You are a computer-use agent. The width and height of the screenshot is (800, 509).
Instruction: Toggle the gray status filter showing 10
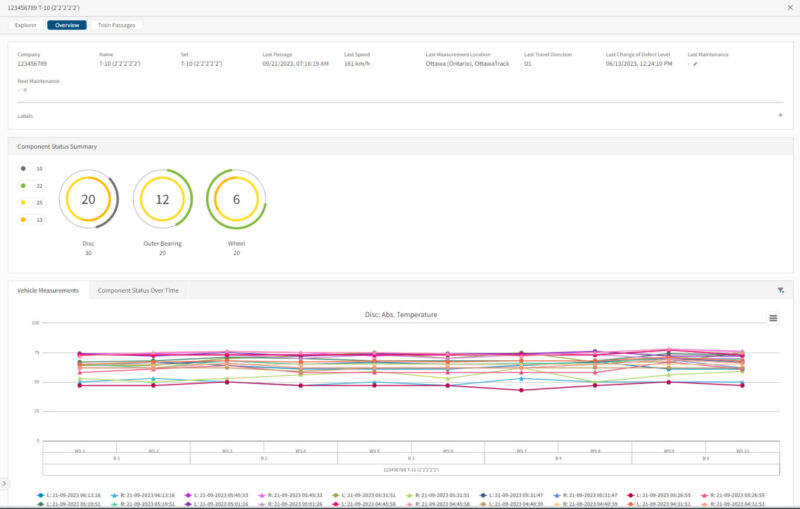pyautogui.click(x=32, y=169)
